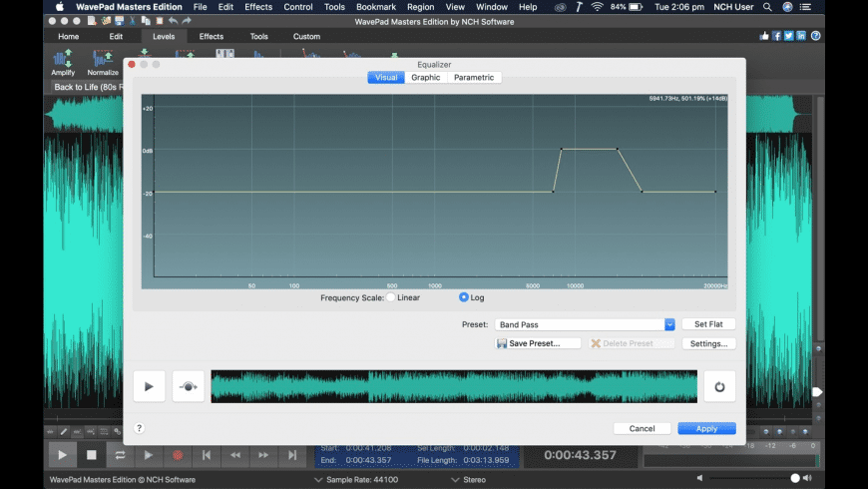Viewport: 868px width, 489px height.
Task: Click Apply to confirm equalizer
Action: click(706, 428)
